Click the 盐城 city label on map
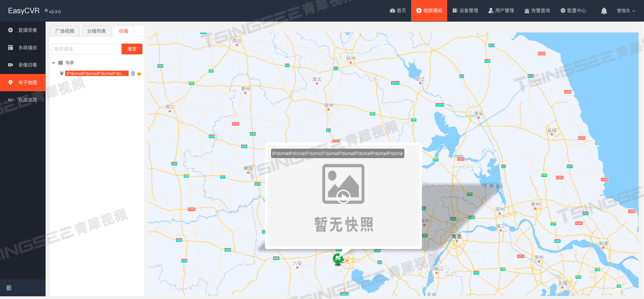 point(552,130)
